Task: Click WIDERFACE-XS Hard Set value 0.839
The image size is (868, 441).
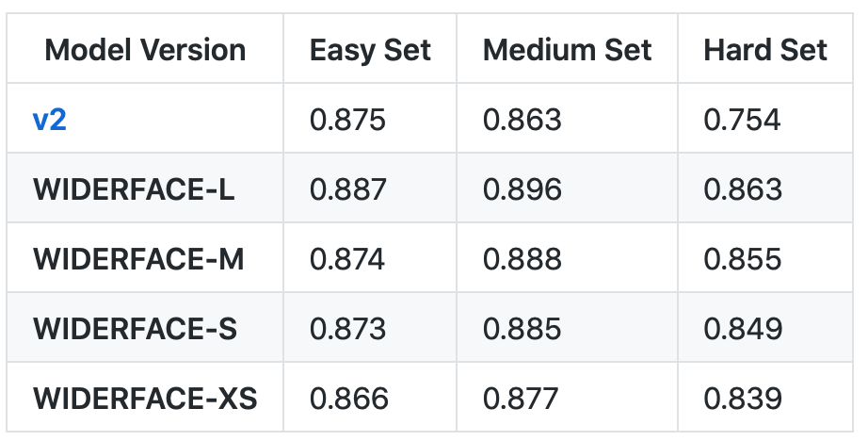Action: 742,399
